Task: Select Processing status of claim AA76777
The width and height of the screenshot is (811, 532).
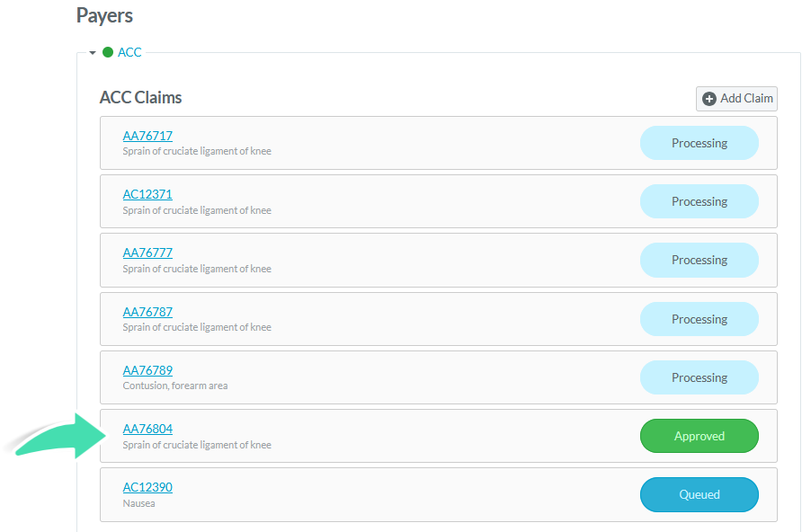Action: coord(699,260)
